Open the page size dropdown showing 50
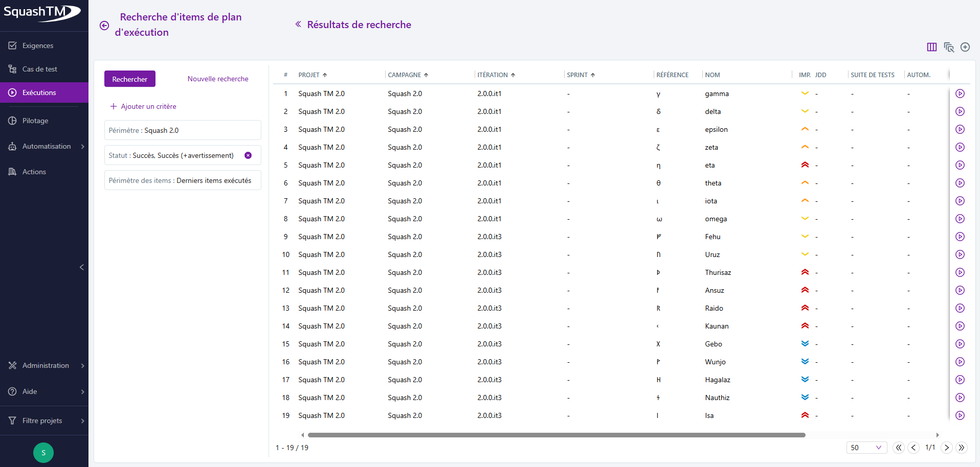Image resolution: width=980 pixels, height=467 pixels. 867,448
